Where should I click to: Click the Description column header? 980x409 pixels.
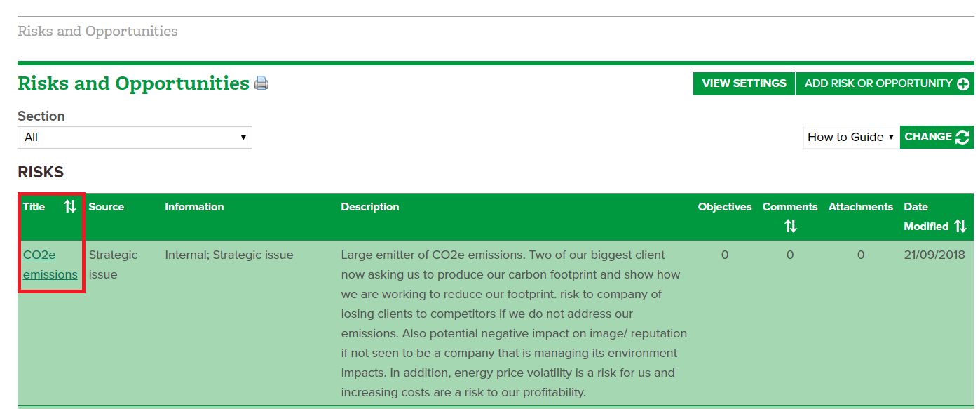pyautogui.click(x=370, y=207)
